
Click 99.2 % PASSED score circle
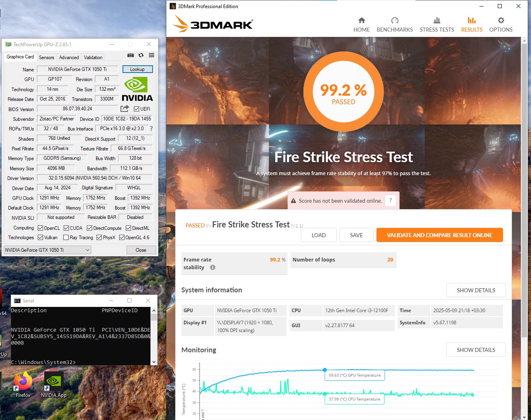coord(343,92)
